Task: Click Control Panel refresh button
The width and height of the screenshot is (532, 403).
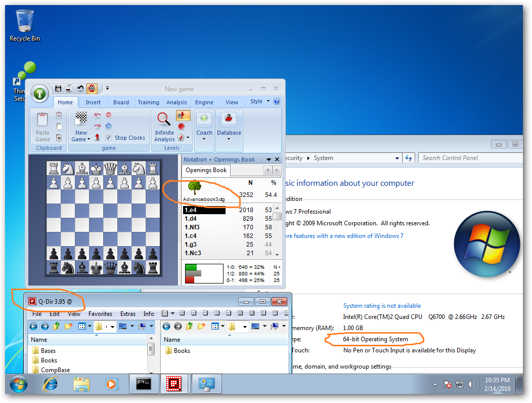Action: pos(409,158)
